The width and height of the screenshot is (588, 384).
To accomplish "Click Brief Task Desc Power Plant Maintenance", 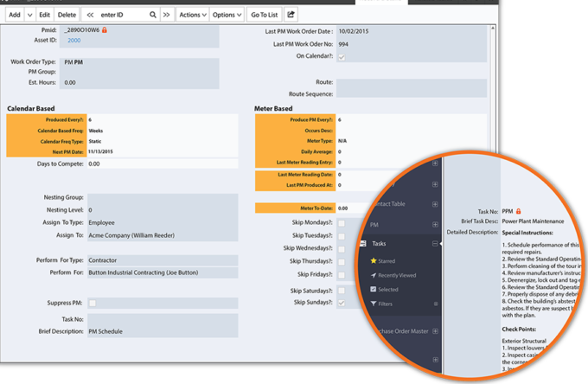I will click(x=533, y=221).
